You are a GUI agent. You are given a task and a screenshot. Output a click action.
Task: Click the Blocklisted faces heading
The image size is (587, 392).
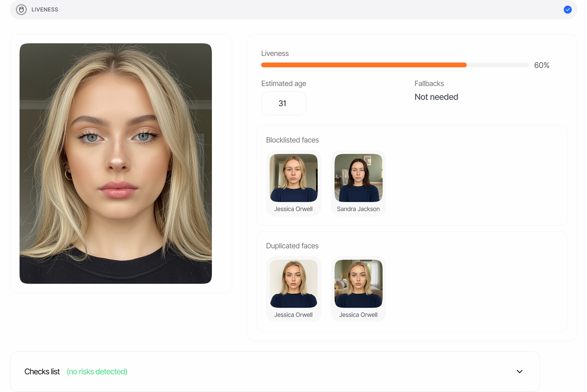pos(292,140)
